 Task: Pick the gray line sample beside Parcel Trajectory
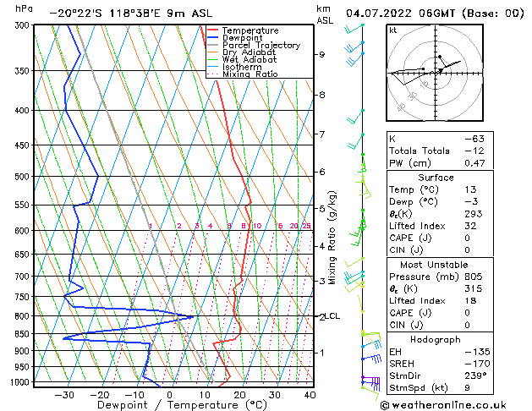point(213,45)
